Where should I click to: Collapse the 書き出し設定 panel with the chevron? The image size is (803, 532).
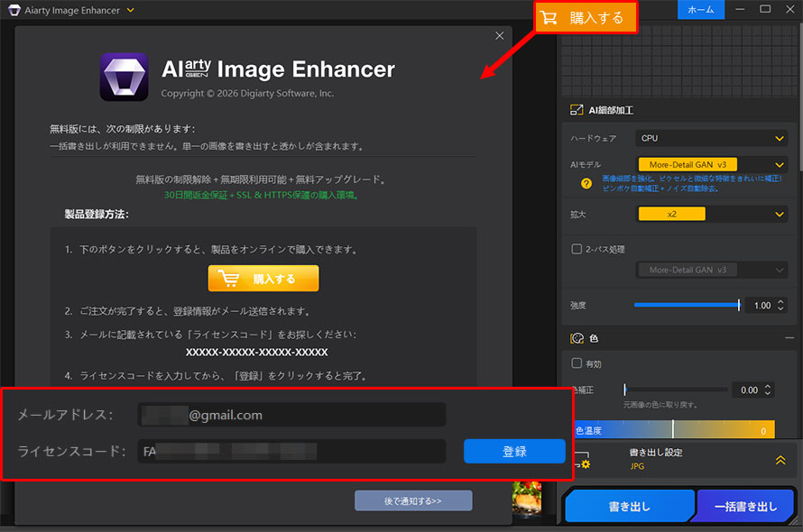pos(778,460)
